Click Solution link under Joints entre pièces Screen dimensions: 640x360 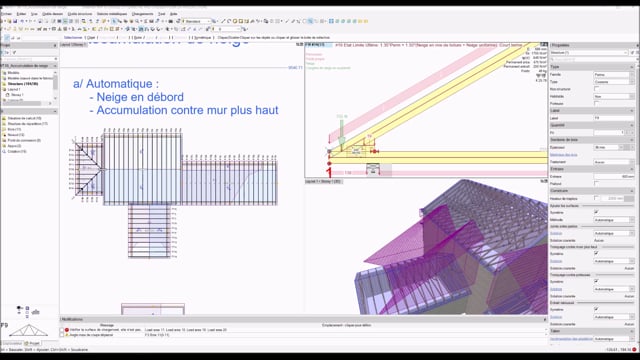click(556, 233)
